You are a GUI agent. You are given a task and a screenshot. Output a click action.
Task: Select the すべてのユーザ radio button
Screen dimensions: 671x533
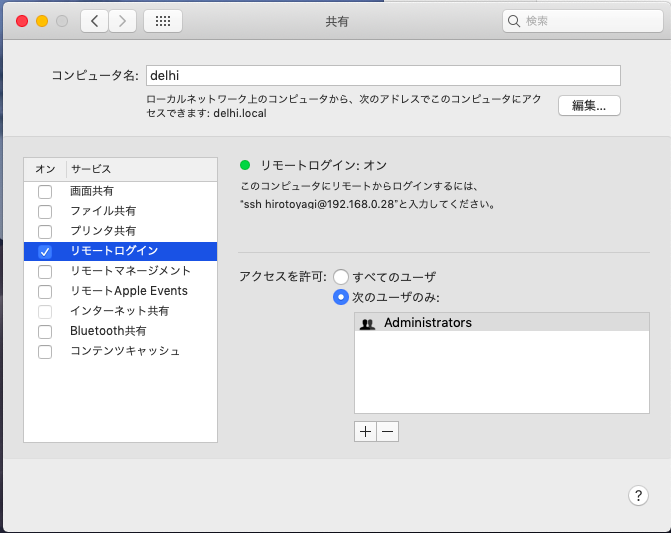click(341, 277)
